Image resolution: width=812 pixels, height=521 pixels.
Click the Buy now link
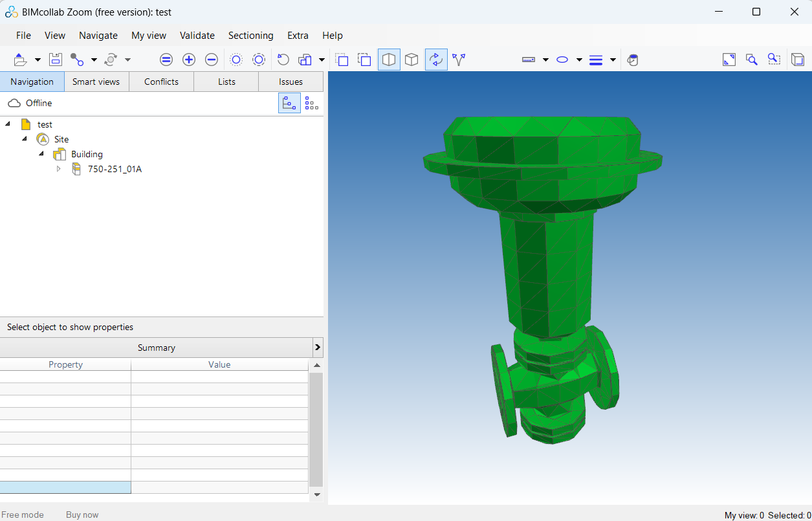coord(82,515)
